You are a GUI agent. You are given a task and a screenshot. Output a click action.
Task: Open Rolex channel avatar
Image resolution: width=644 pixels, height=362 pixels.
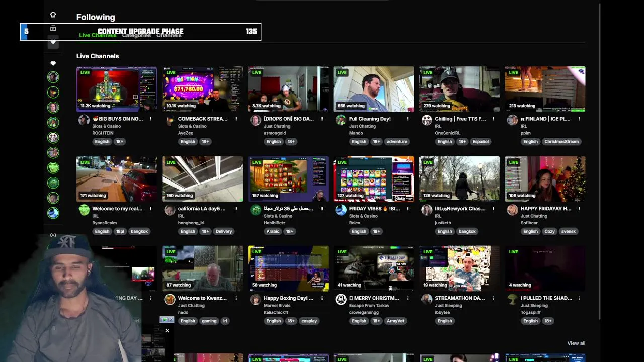(x=341, y=210)
